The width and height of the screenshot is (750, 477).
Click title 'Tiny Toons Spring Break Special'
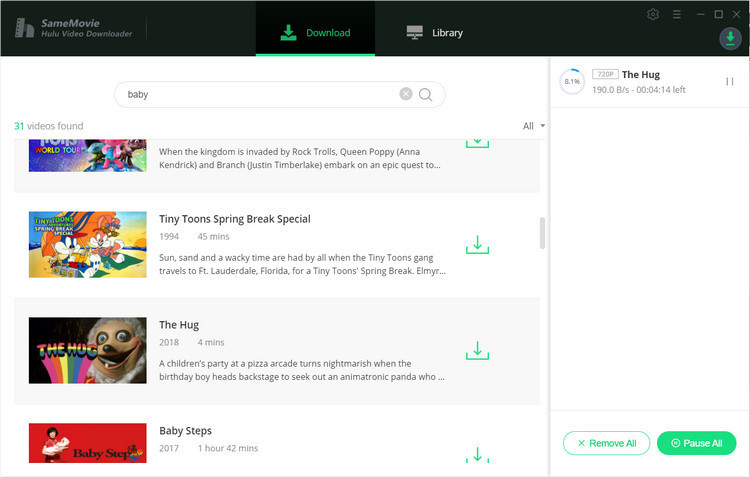coord(235,219)
